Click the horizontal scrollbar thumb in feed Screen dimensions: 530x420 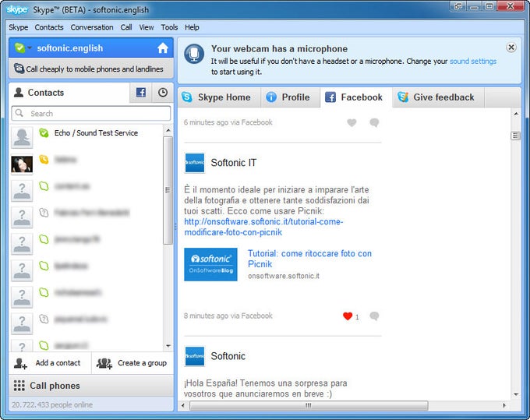[309, 405]
